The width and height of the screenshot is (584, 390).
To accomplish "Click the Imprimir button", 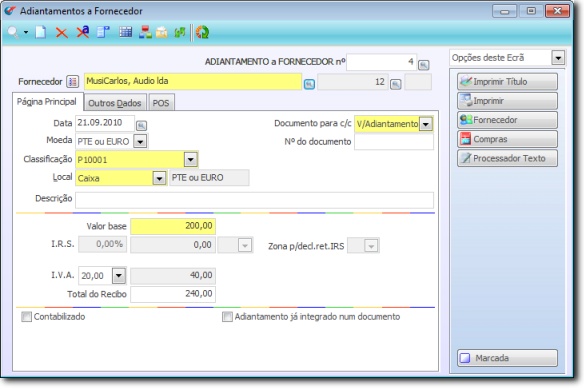I will (507, 101).
